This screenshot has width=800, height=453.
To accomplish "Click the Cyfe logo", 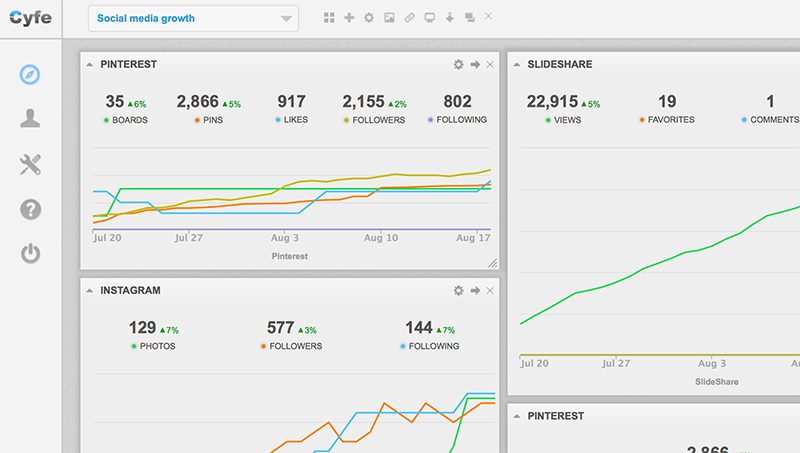I will 31,18.
